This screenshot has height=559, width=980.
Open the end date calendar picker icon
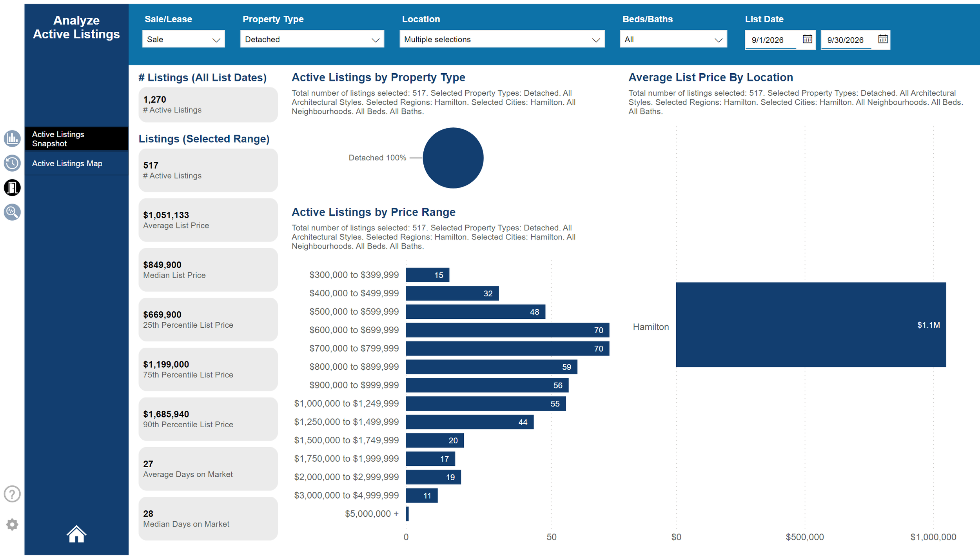click(x=883, y=39)
